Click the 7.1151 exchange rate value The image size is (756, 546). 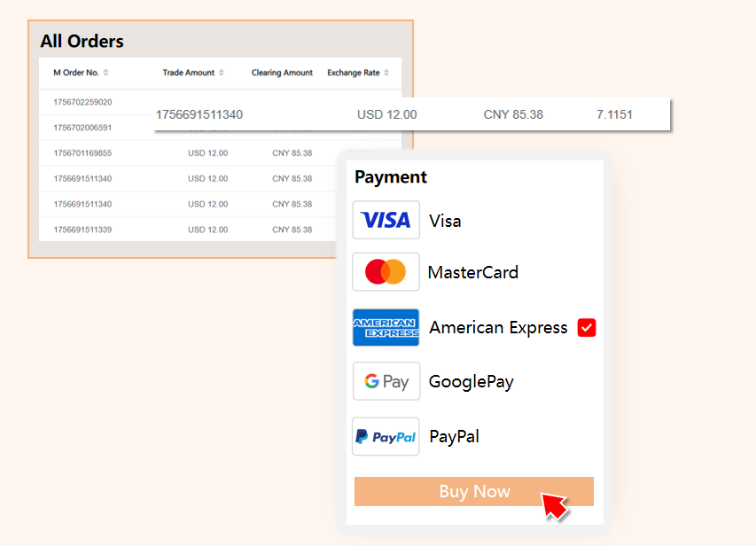614,114
